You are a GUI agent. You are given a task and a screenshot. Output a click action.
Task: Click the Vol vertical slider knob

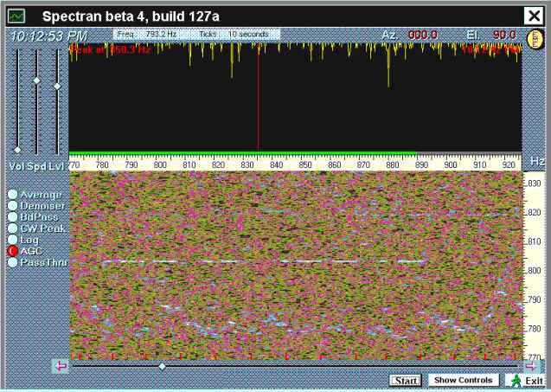point(17,150)
